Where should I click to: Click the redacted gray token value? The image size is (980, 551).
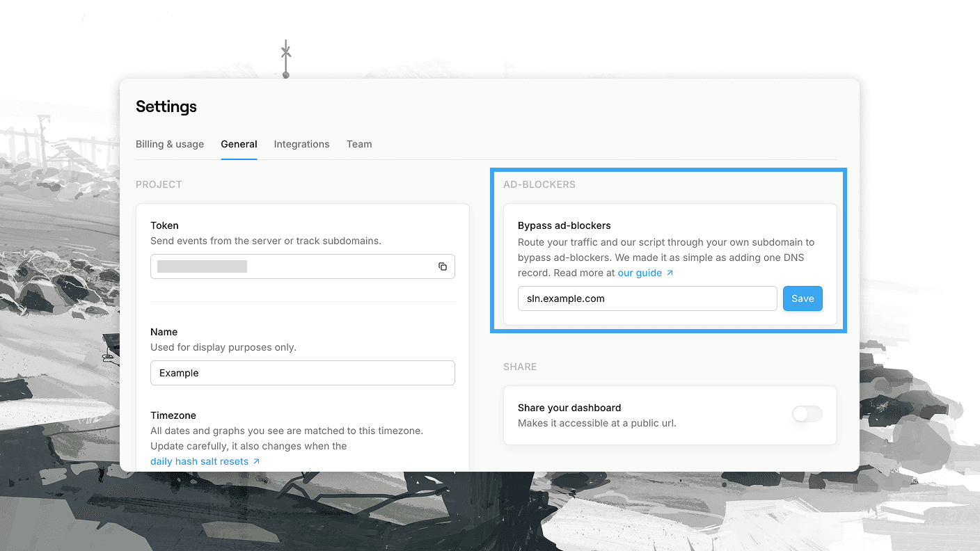click(202, 266)
